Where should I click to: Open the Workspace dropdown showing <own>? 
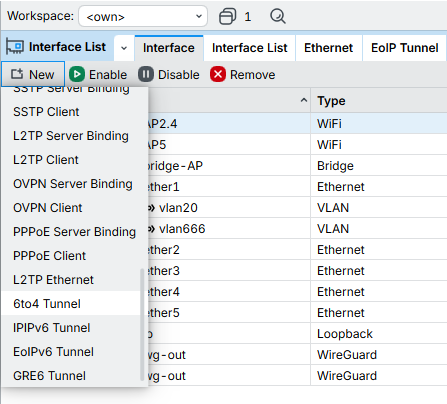click(x=143, y=16)
